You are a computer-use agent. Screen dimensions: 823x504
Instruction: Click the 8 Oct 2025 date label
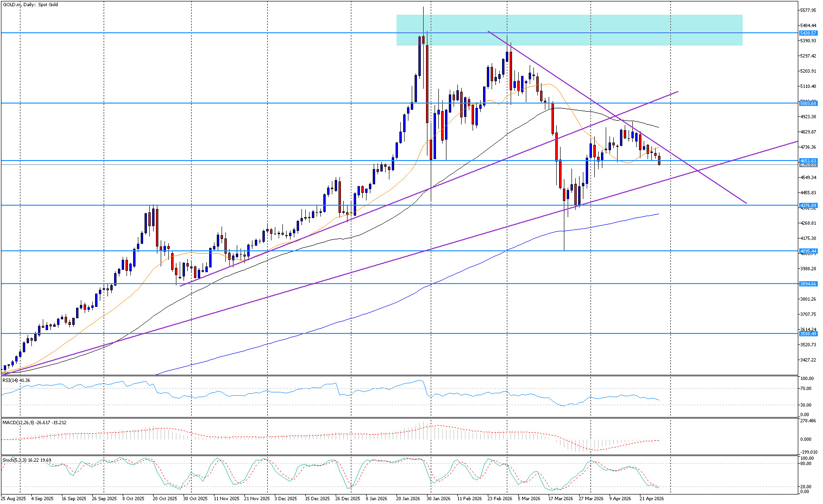[x=133, y=498]
